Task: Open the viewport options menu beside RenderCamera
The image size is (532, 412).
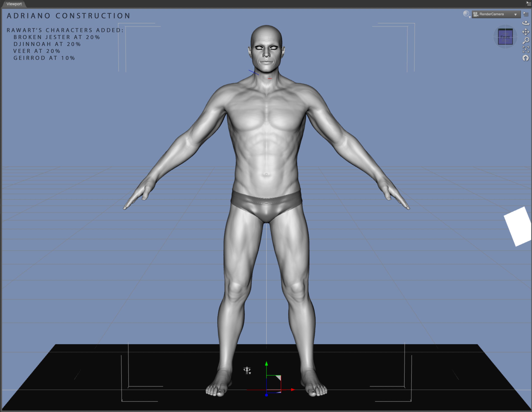Action: point(526,14)
